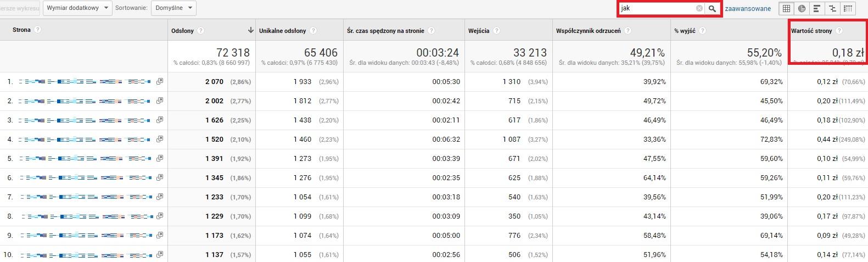Toggle sort order arrow on Odsłony column
The height and width of the screenshot is (262, 868).
tap(251, 30)
